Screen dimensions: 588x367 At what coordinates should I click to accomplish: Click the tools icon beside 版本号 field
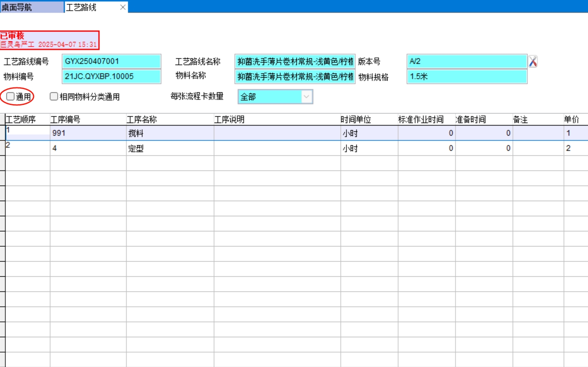(x=533, y=62)
